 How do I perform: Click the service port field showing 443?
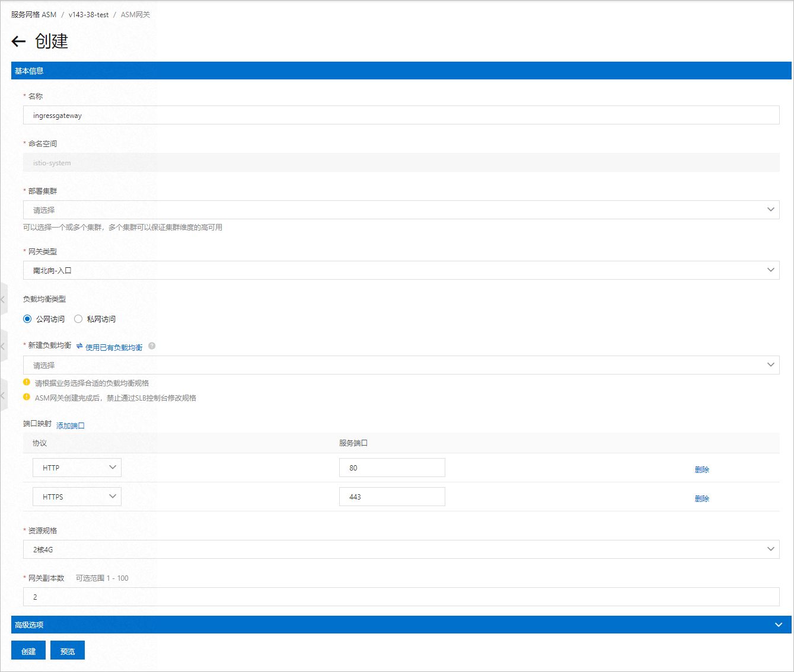tap(392, 497)
